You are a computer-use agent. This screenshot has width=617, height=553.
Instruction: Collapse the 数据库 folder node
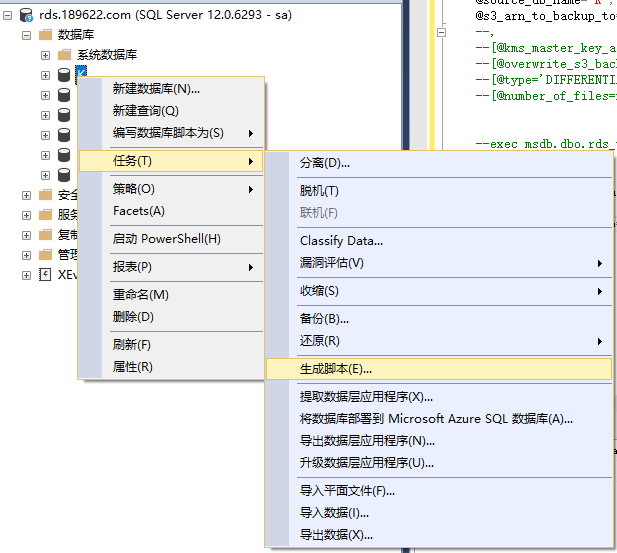(x=26, y=36)
